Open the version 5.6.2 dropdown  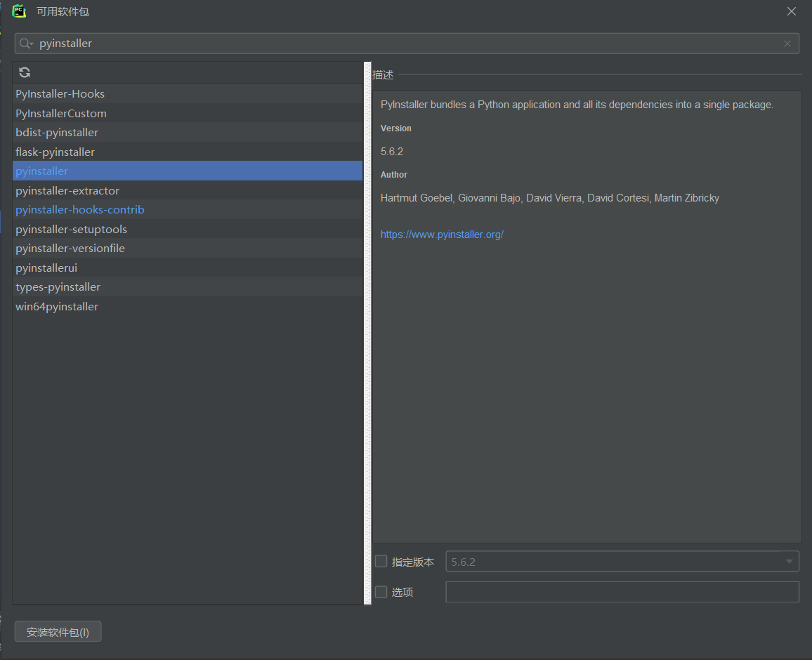pyautogui.click(x=622, y=561)
